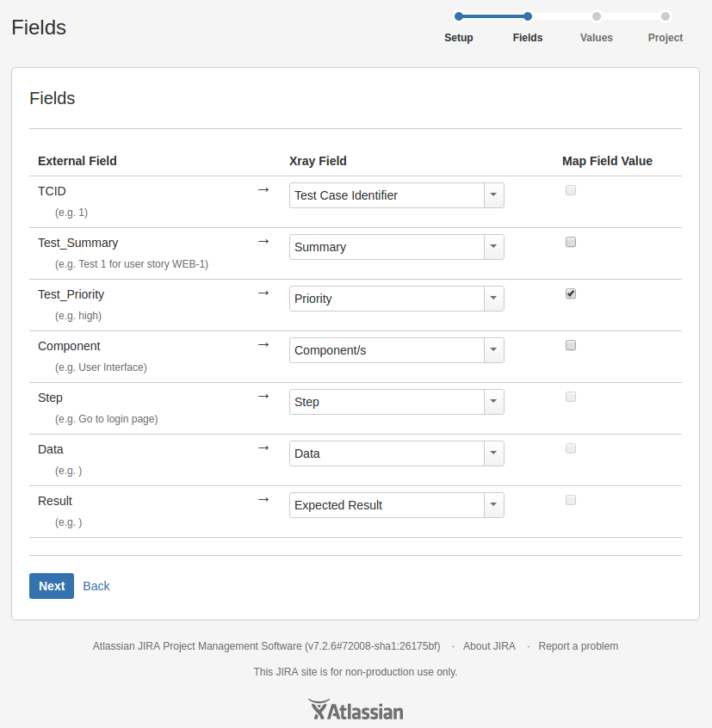
Task: Click the Setup step circle marker
Action: [459, 16]
